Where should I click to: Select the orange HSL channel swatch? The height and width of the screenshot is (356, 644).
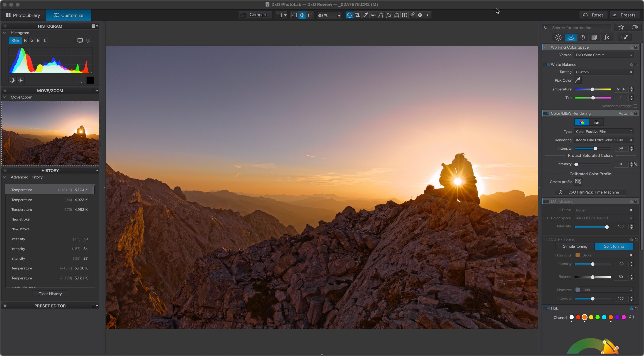tap(584, 317)
